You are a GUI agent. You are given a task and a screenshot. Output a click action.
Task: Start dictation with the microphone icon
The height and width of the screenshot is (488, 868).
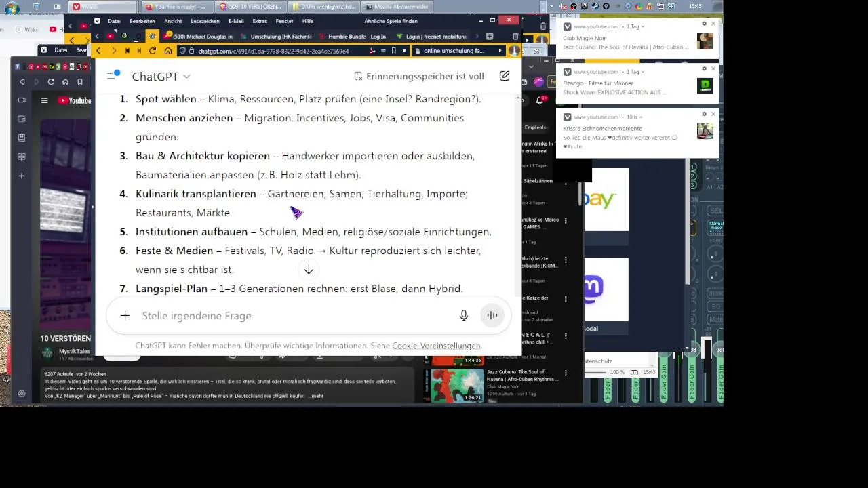464,316
